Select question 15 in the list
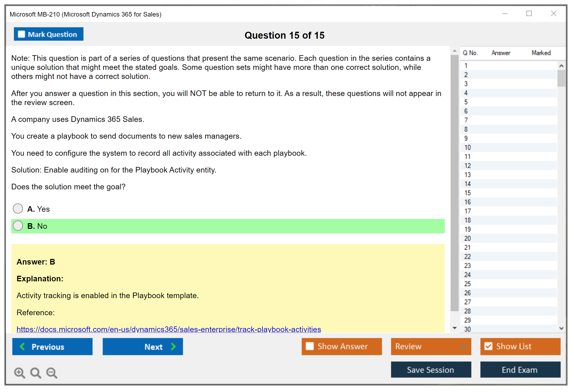 pyautogui.click(x=467, y=193)
